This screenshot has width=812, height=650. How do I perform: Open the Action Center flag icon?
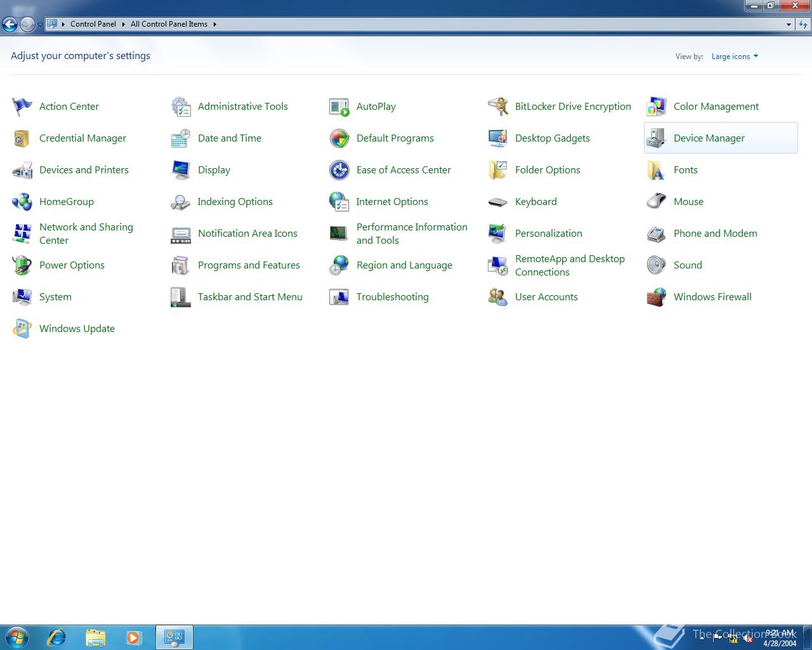coord(22,107)
